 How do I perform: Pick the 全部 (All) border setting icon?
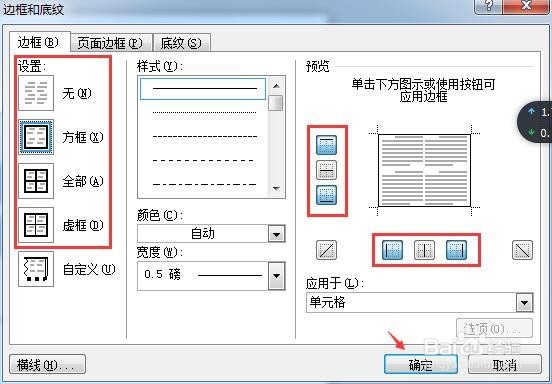click(36, 181)
